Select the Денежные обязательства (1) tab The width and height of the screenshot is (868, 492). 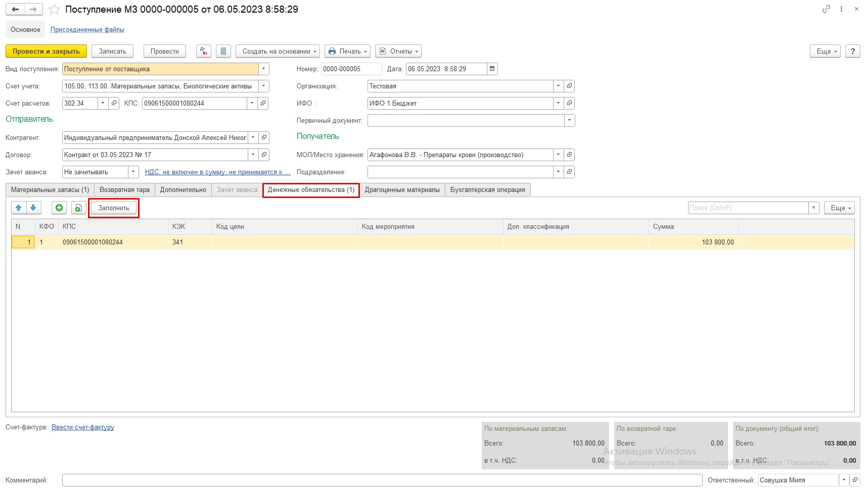pos(311,189)
